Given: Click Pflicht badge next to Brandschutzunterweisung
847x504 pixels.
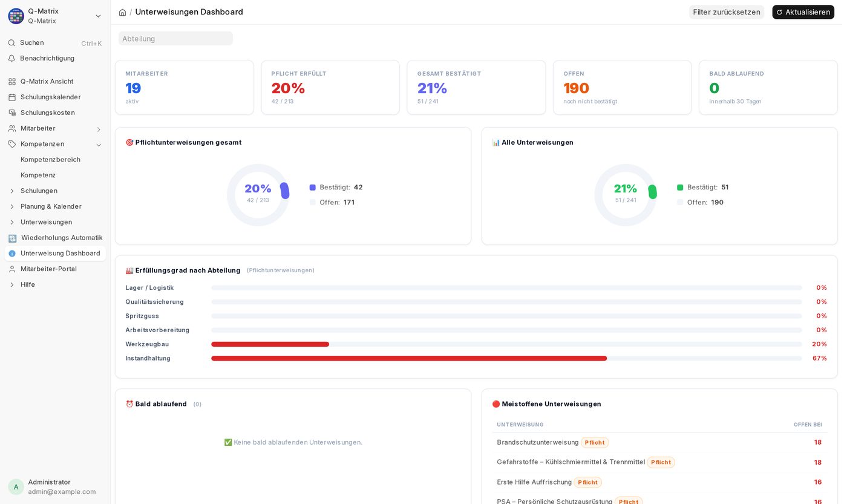Looking at the screenshot, I should pyautogui.click(x=595, y=443).
